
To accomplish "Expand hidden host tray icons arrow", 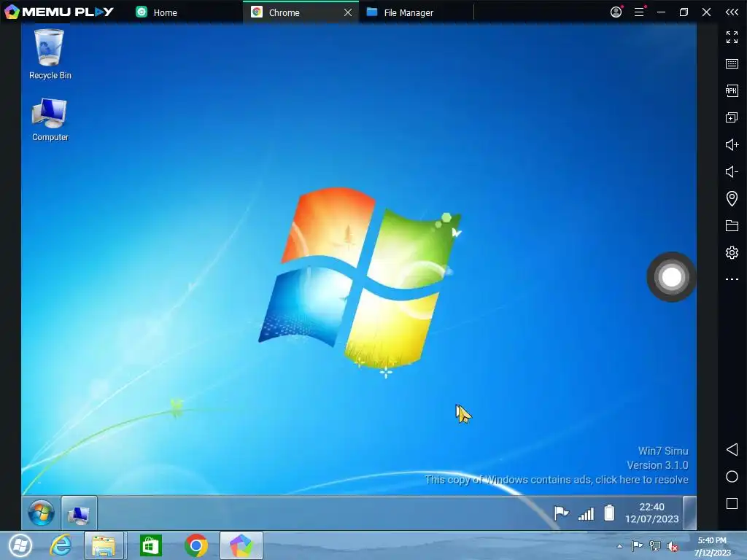I will [x=620, y=546].
